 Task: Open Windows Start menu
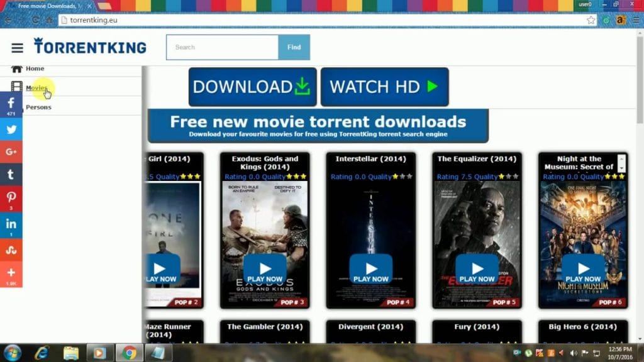[12, 353]
